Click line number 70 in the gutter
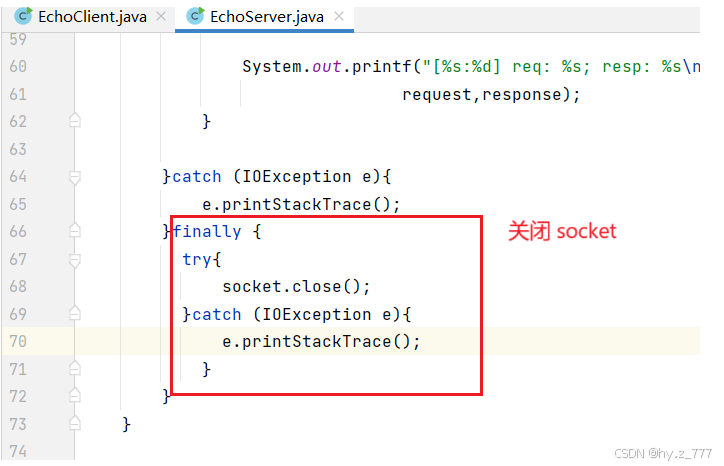The image size is (724, 466). (x=18, y=341)
